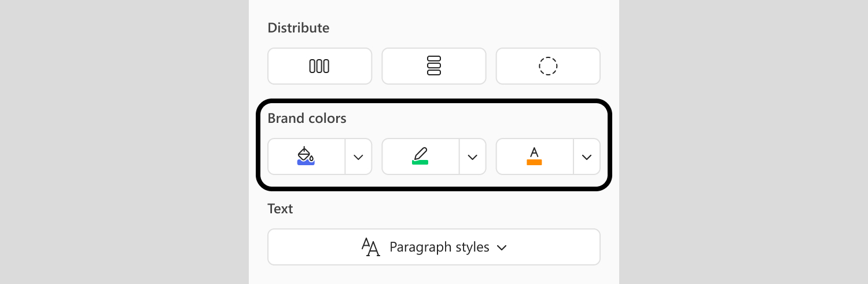Image resolution: width=868 pixels, height=284 pixels.
Task: Click the double-A icon in Paragraph styles
Action: coord(371,247)
